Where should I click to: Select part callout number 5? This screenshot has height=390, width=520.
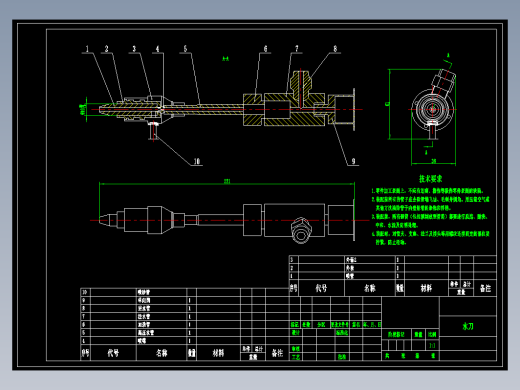[185, 49]
